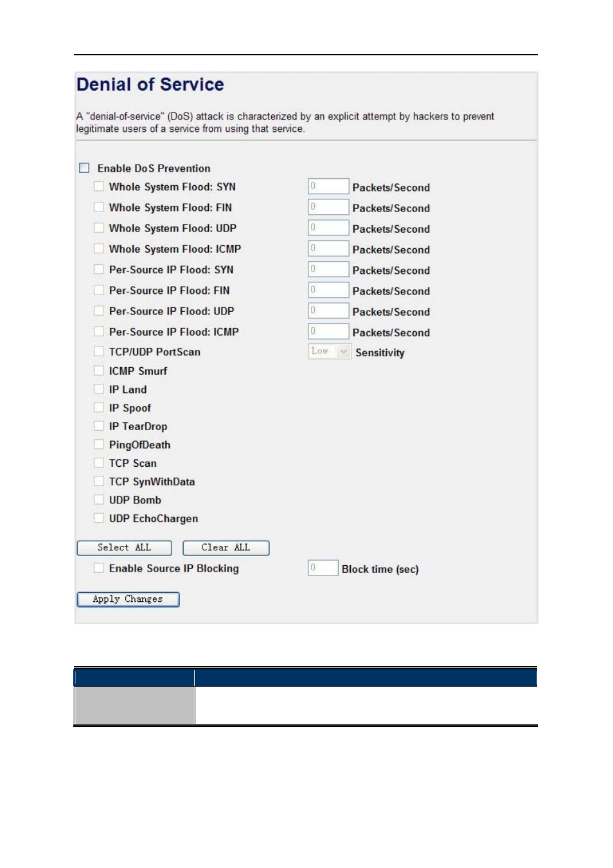Focus Whole System Flood: ICMP rate field

tap(328, 248)
